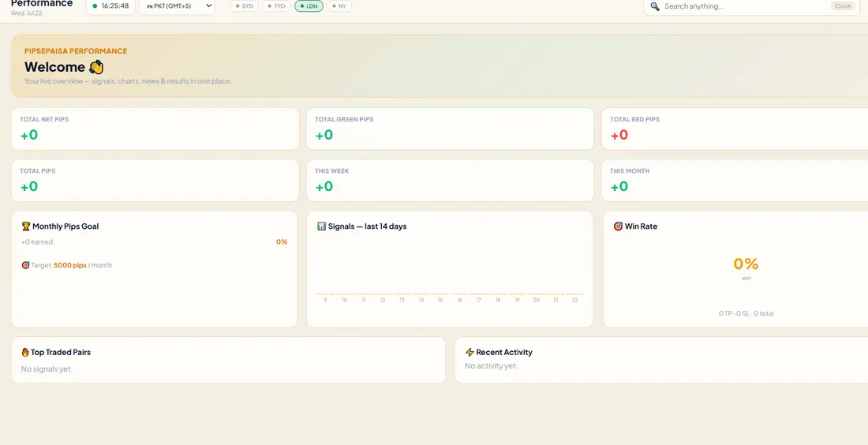
Task: Click the 5000 pips target text
Action: click(x=70, y=265)
